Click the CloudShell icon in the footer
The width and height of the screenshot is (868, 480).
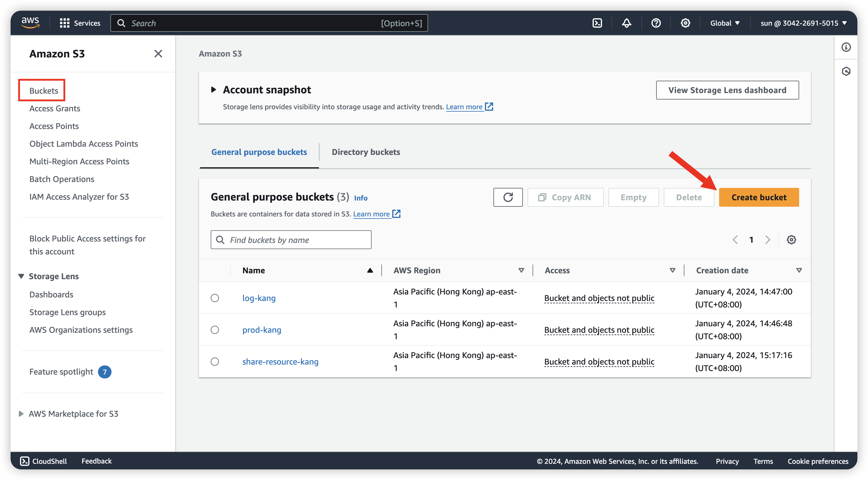[25, 461]
